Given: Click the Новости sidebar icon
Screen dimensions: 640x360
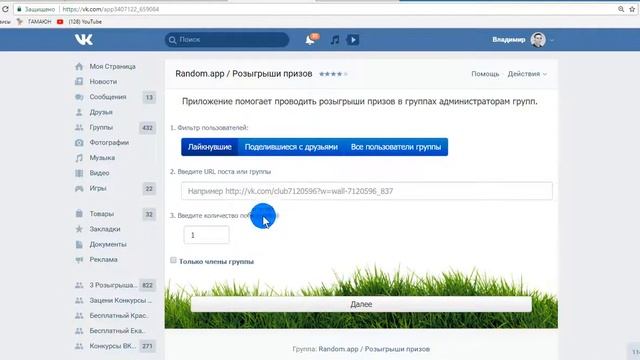Looking at the screenshot, I should point(79,82).
